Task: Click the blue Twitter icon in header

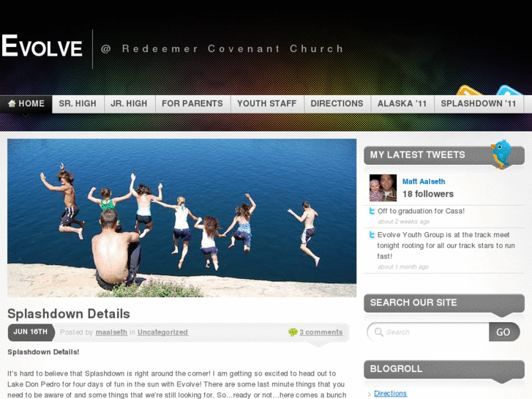Action: click(509, 90)
